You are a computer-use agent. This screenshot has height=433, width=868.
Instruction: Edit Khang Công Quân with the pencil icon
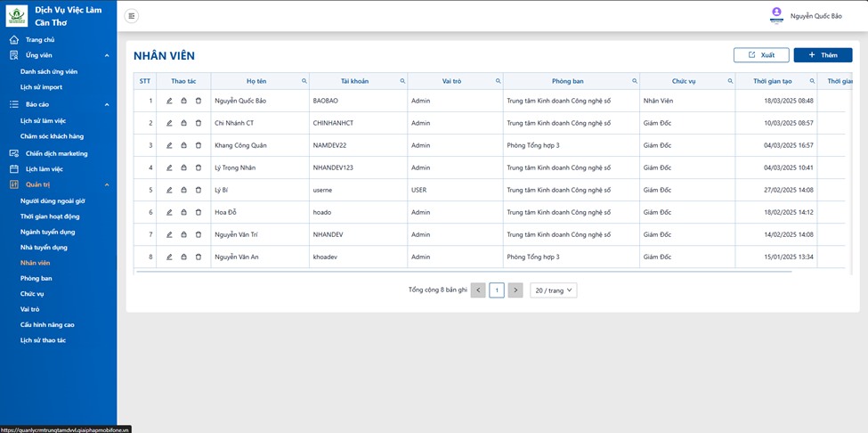[169, 145]
